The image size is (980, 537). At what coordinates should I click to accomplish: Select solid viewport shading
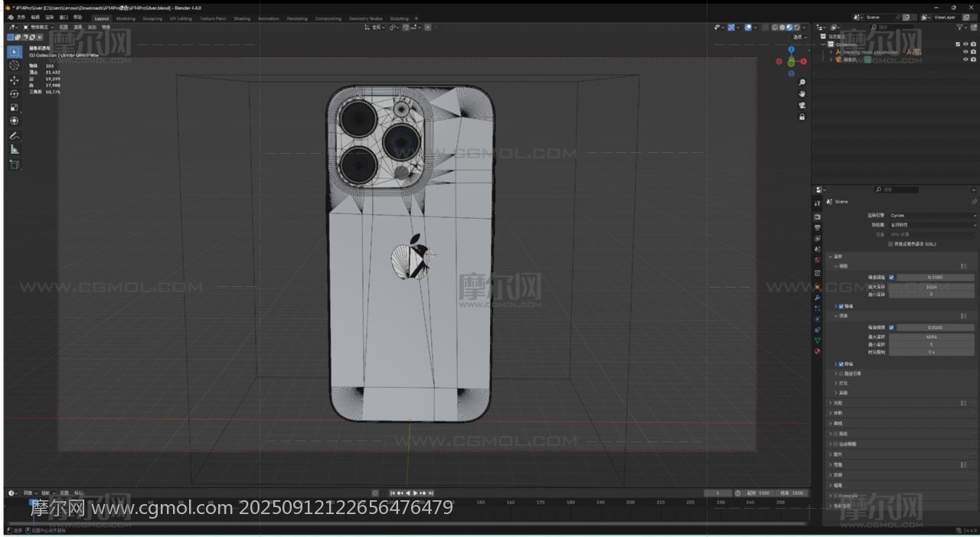tap(782, 28)
